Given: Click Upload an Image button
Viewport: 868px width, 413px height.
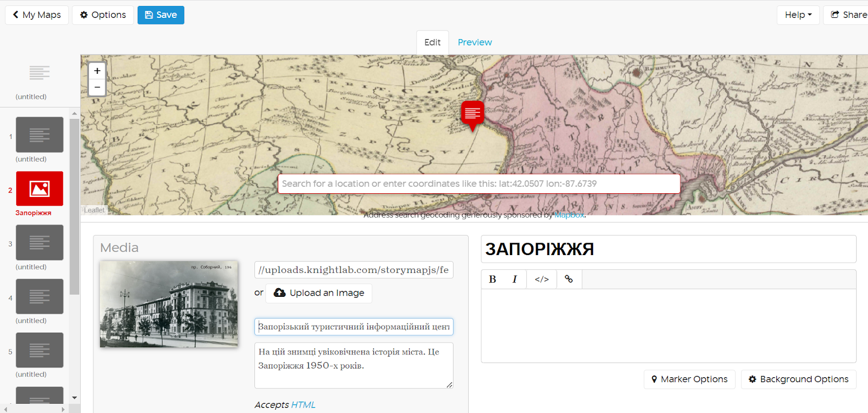Looking at the screenshot, I should (x=319, y=293).
